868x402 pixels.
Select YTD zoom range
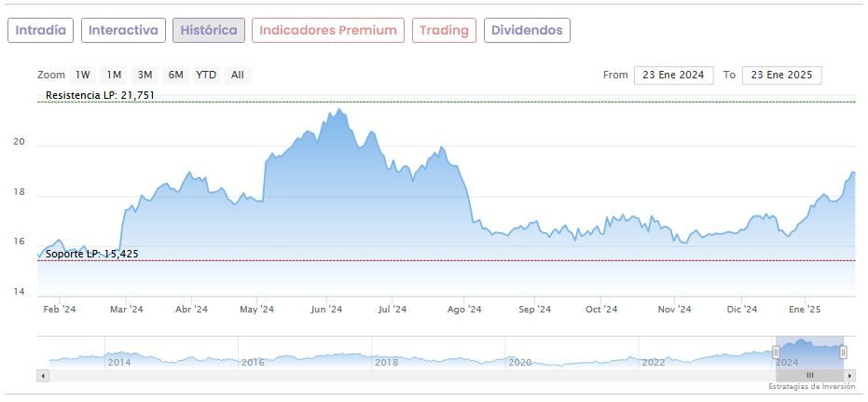coord(206,75)
